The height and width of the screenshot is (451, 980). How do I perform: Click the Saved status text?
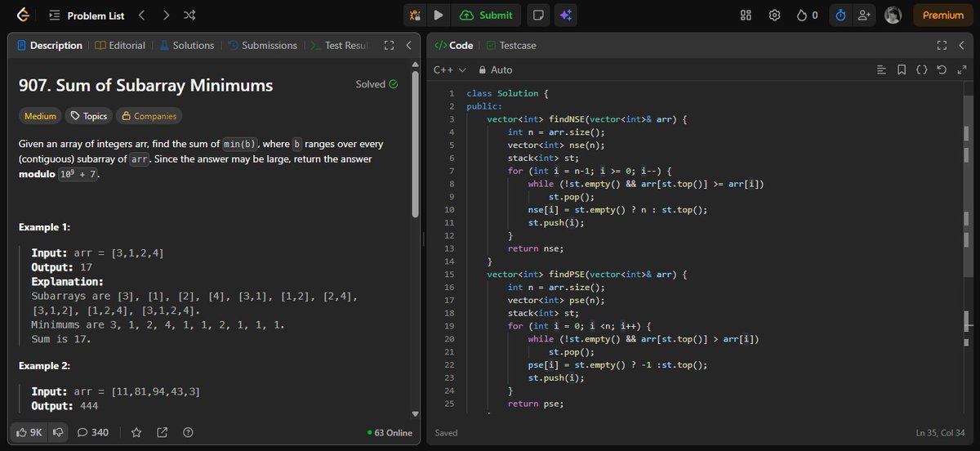pos(447,432)
